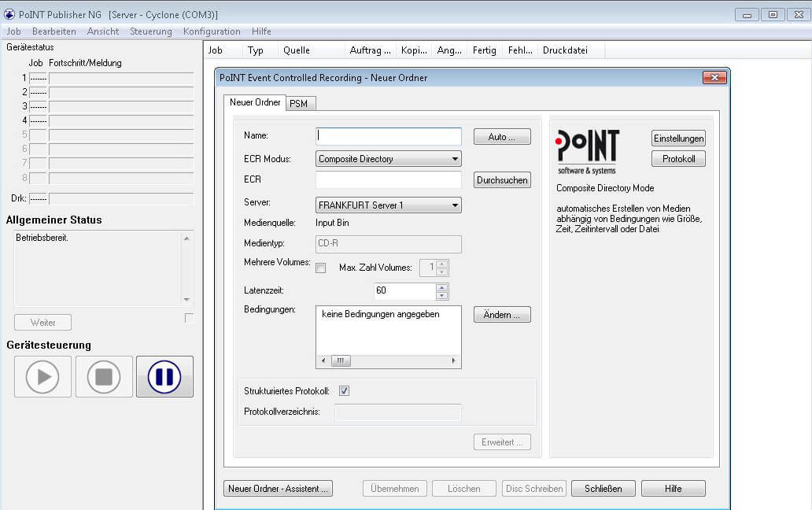This screenshot has height=510, width=812.
Task: Click the PoINT Publisher app icon in title bar
Action: pyautogui.click(x=9, y=14)
